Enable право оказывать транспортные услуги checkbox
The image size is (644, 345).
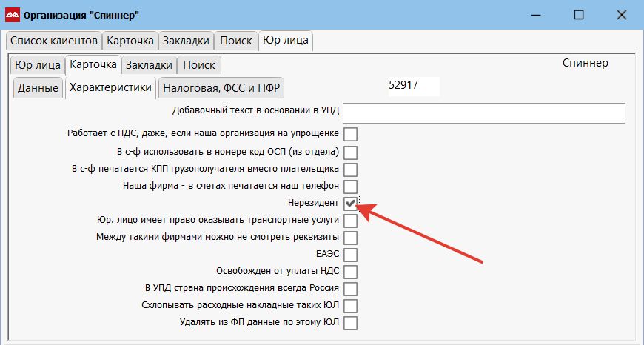350,220
